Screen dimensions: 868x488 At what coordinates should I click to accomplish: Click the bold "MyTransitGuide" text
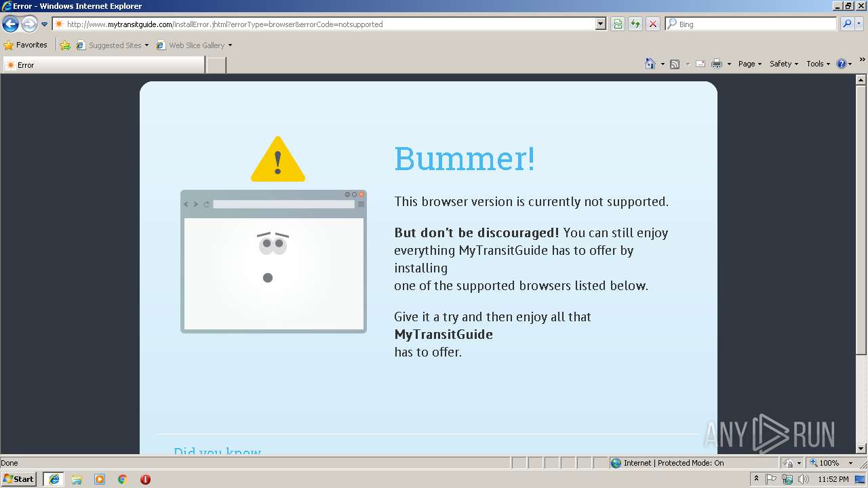443,334
